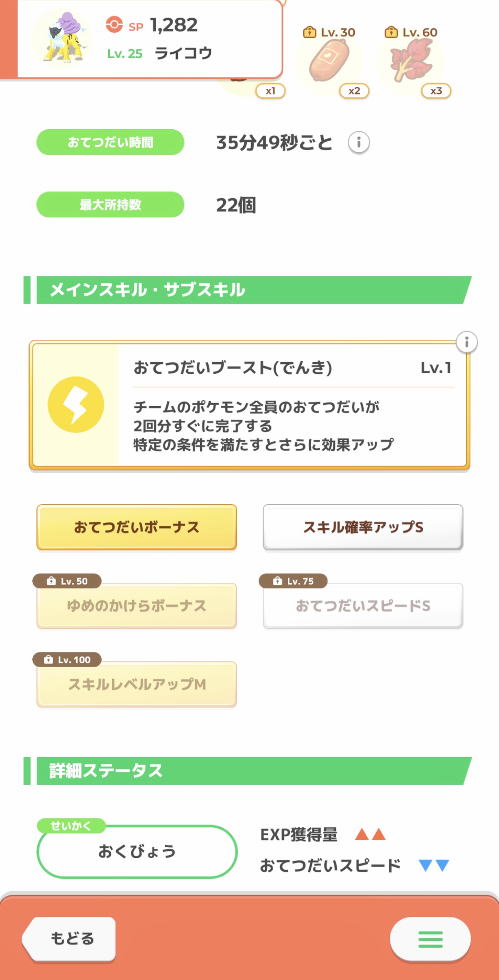Tap locked スキルレベルアップM skill
The image size is (499, 980).
pos(137,684)
